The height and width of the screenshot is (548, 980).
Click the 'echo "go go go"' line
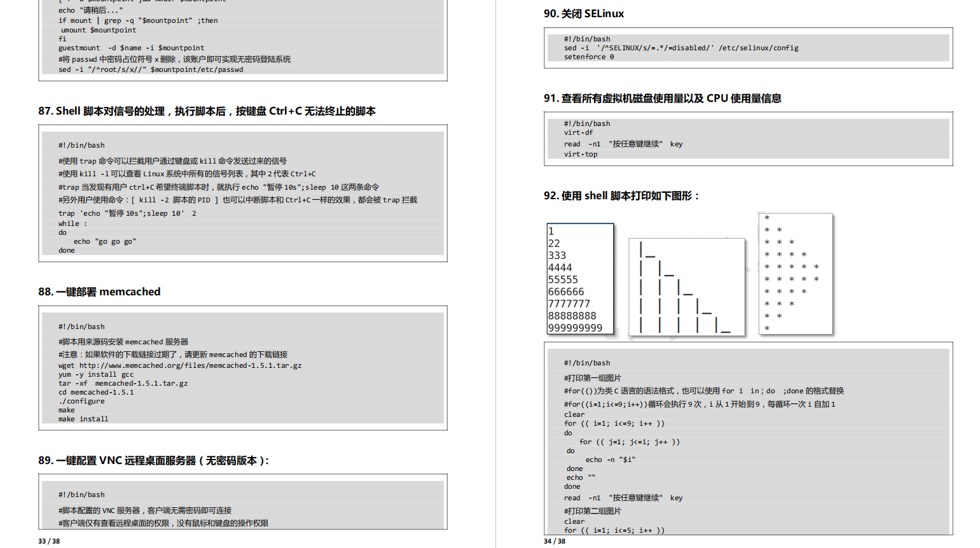[105, 241]
